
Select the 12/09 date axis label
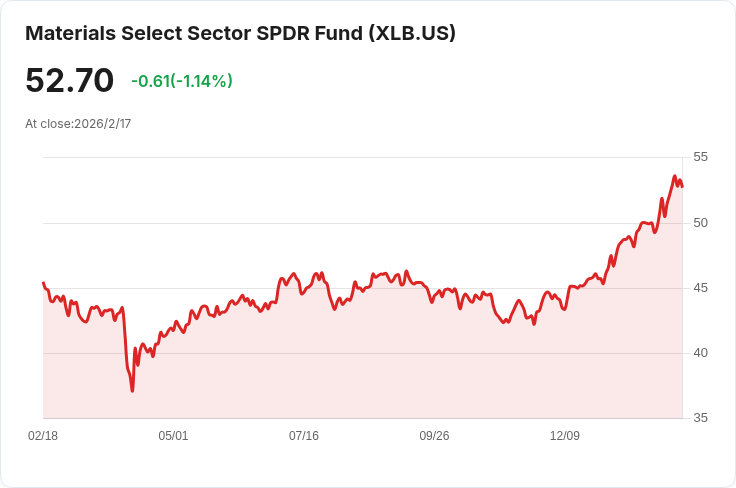565,436
